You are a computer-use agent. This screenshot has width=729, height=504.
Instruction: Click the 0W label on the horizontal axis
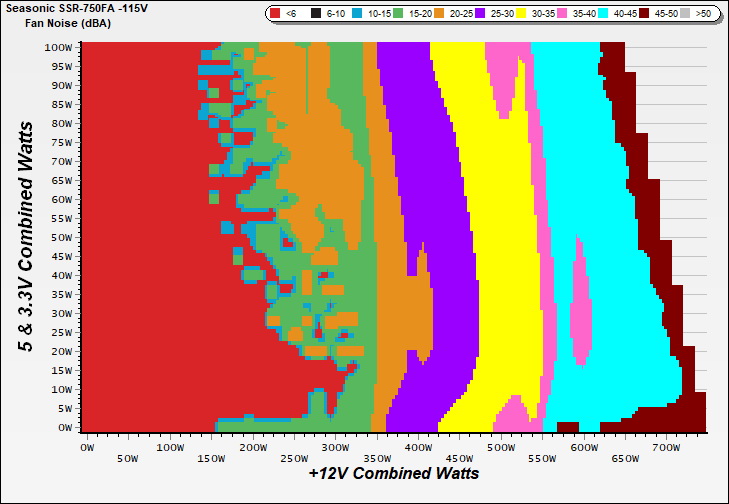click(x=85, y=450)
